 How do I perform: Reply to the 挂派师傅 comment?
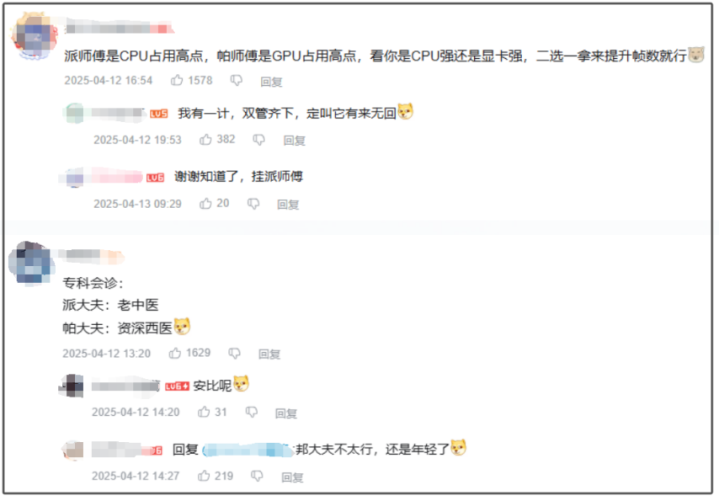[x=288, y=204]
